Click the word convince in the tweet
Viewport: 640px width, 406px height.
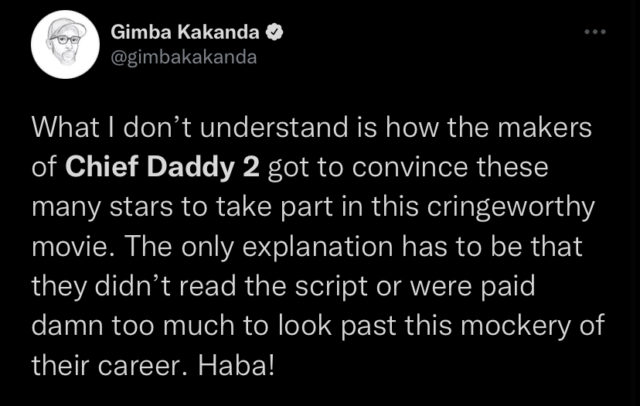[x=409, y=168]
